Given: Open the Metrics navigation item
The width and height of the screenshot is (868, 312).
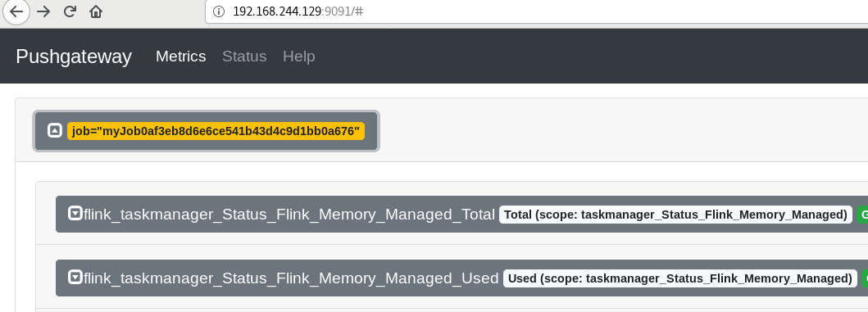Looking at the screenshot, I should 181,57.
